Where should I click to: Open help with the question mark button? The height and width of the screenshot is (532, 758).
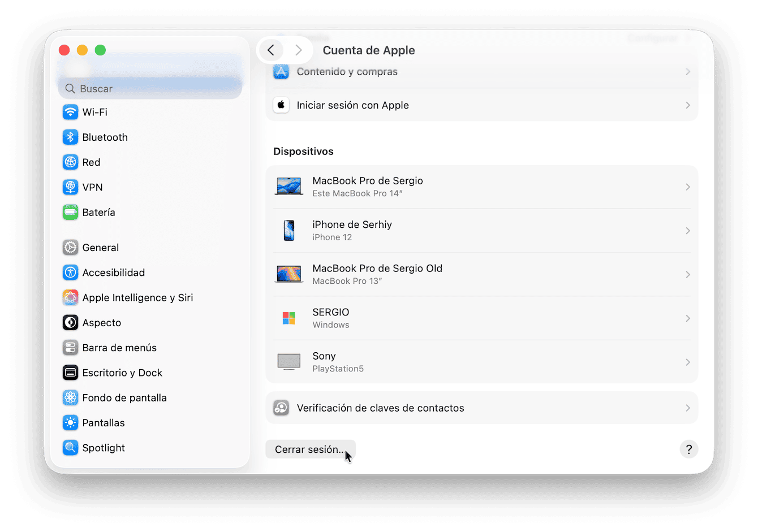(x=689, y=449)
